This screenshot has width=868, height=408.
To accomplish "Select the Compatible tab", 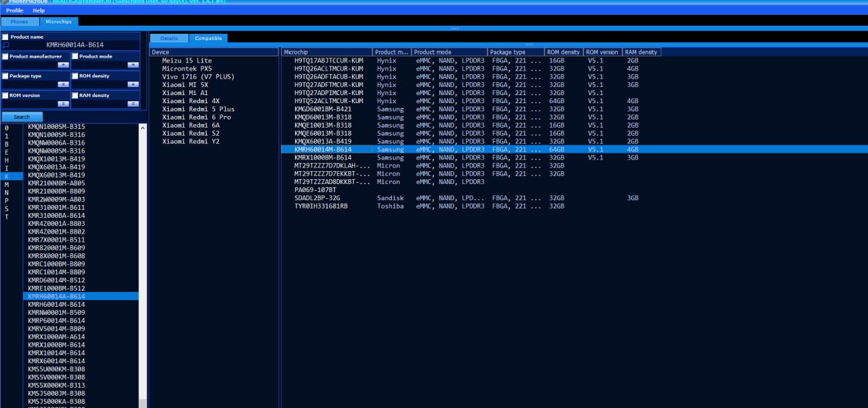I will coord(208,38).
